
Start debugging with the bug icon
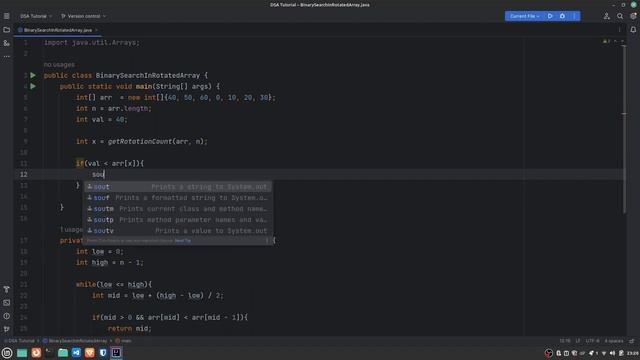pos(562,16)
